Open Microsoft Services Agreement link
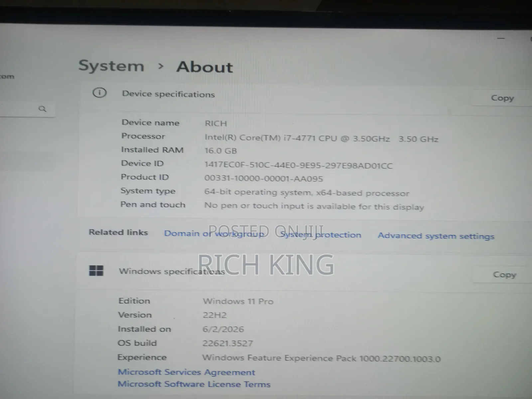532x399 pixels. (187, 372)
